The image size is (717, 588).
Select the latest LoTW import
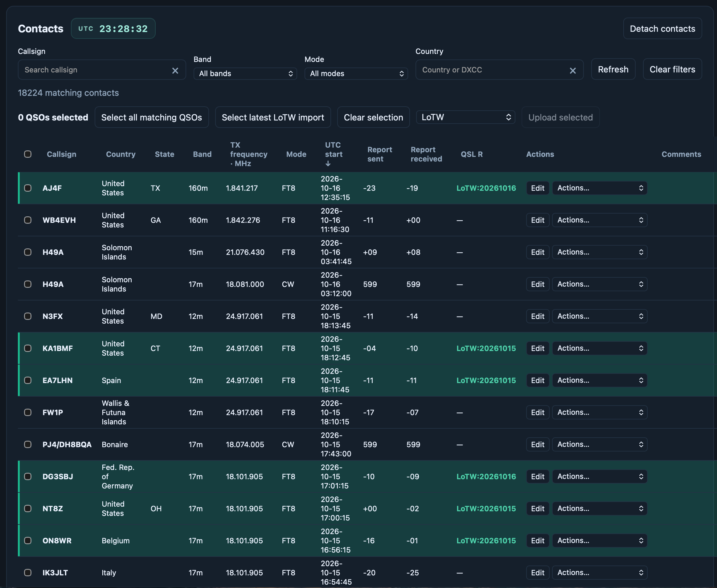[x=273, y=117]
